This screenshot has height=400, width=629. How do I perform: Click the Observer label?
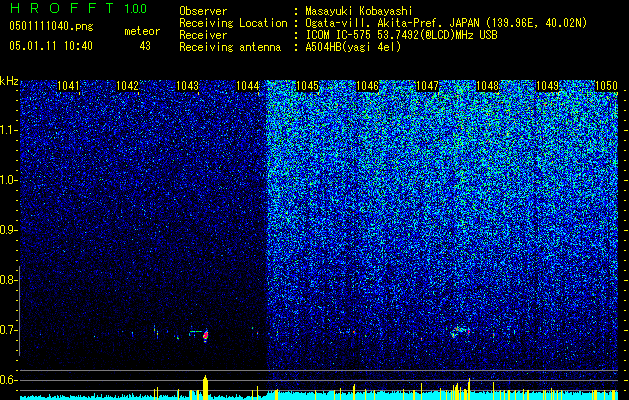pos(203,11)
